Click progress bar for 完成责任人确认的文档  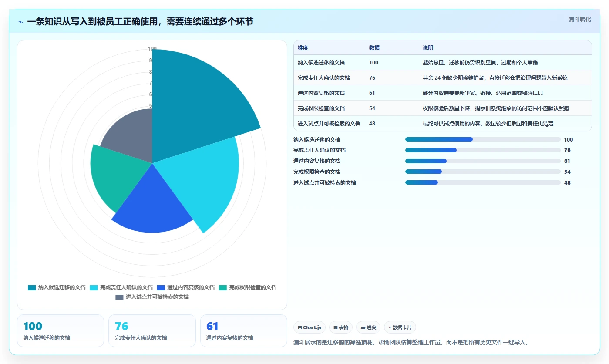coord(483,150)
